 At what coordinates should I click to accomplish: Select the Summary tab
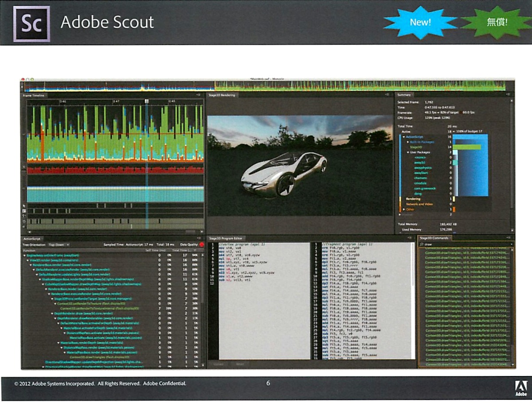pyautogui.click(x=404, y=95)
